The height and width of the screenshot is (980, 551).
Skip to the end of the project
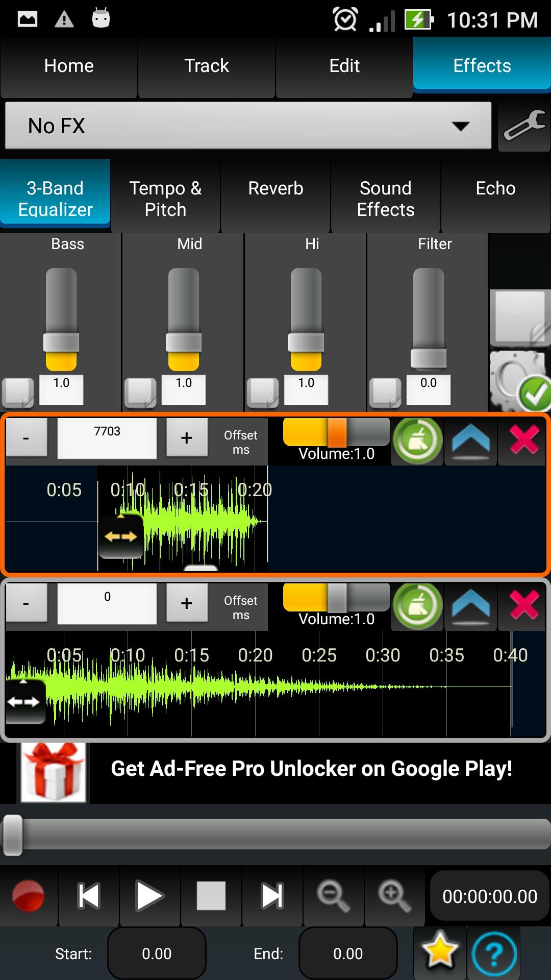click(x=272, y=896)
